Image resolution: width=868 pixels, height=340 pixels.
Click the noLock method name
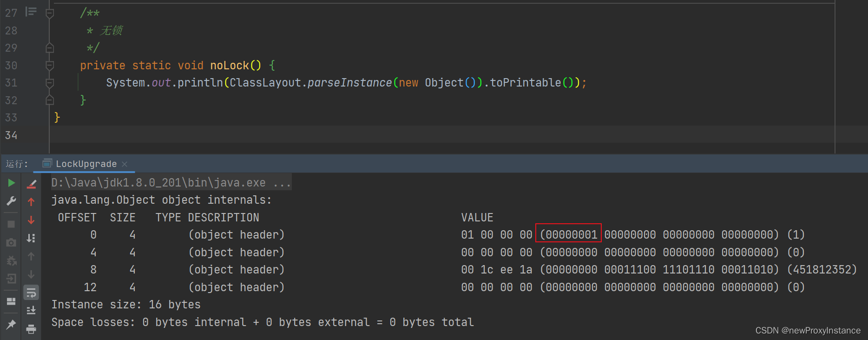(x=230, y=66)
